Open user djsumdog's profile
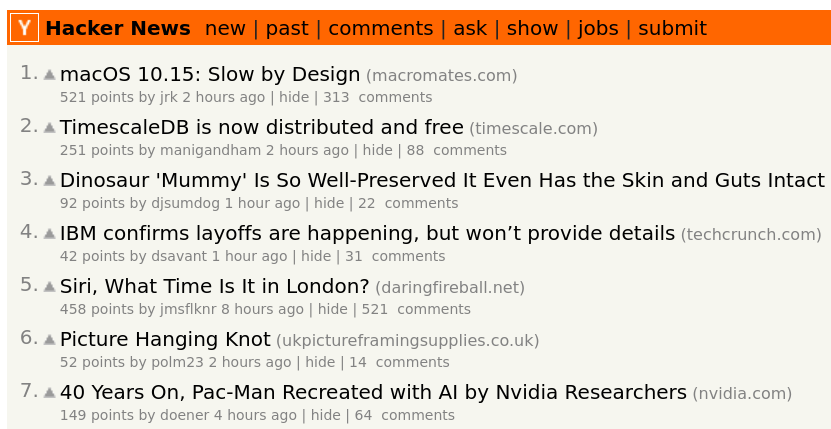 pyautogui.click(x=185, y=204)
